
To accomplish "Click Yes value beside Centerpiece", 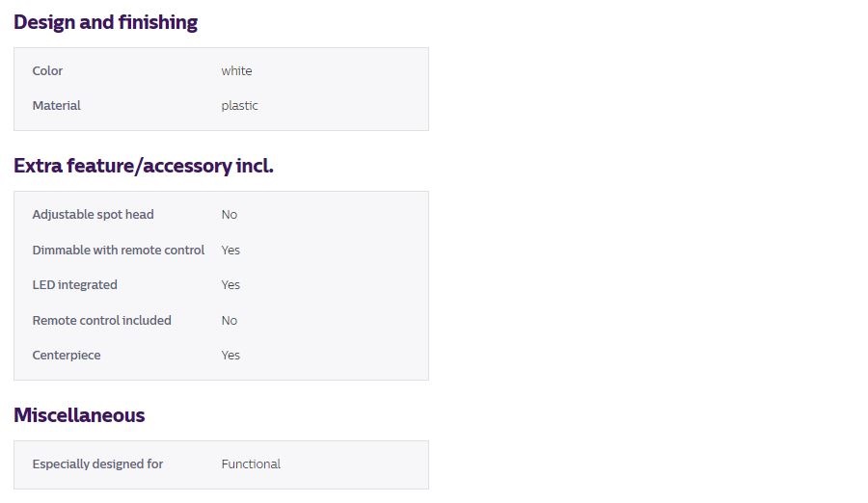I will pos(231,356).
